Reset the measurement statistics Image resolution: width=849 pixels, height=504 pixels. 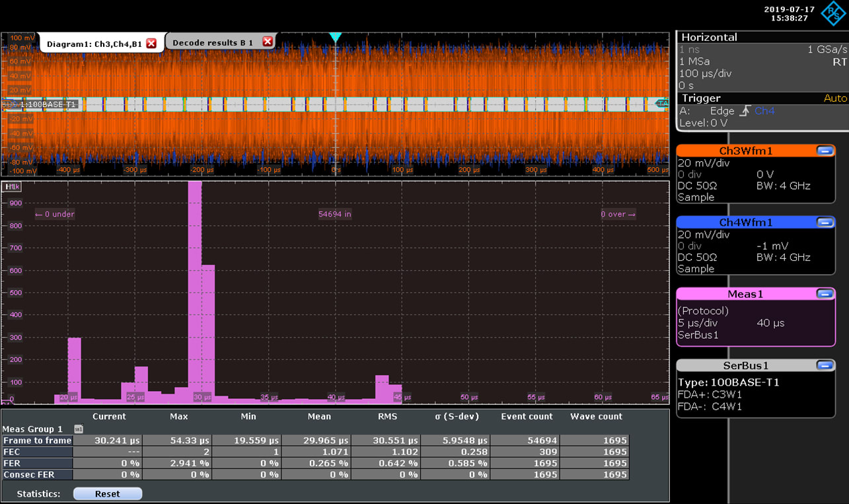pos(108,493)
